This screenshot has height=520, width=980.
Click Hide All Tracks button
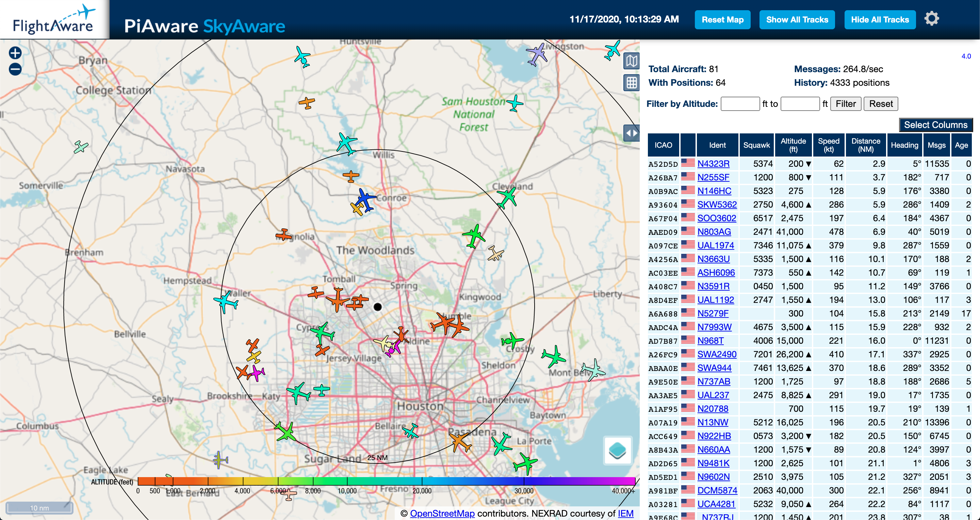click(x=880, y=20)
